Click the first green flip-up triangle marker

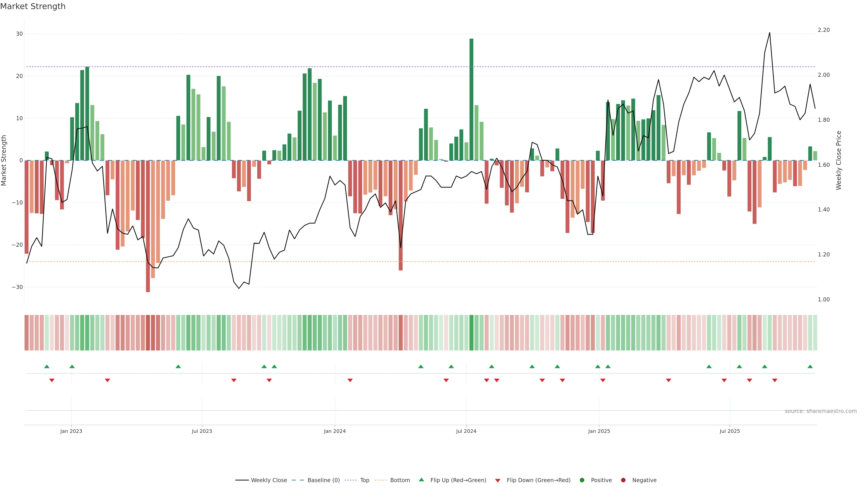pyautogui.click(x=47, y=366)
